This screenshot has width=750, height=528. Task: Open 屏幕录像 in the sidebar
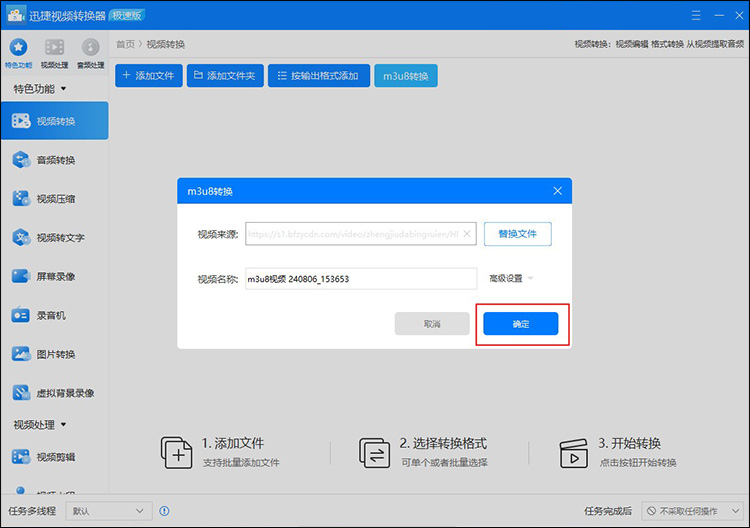(x=55, y=276)
